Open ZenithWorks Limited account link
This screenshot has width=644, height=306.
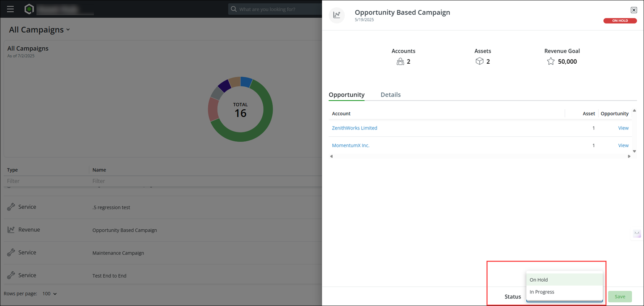pyautogui.click(x=354, y=128)
